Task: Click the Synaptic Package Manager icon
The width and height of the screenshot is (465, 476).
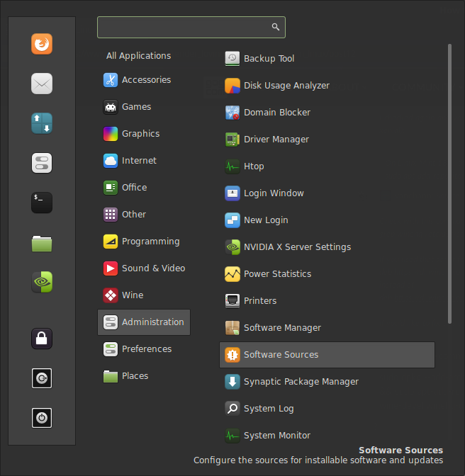Action: point(232,382)
